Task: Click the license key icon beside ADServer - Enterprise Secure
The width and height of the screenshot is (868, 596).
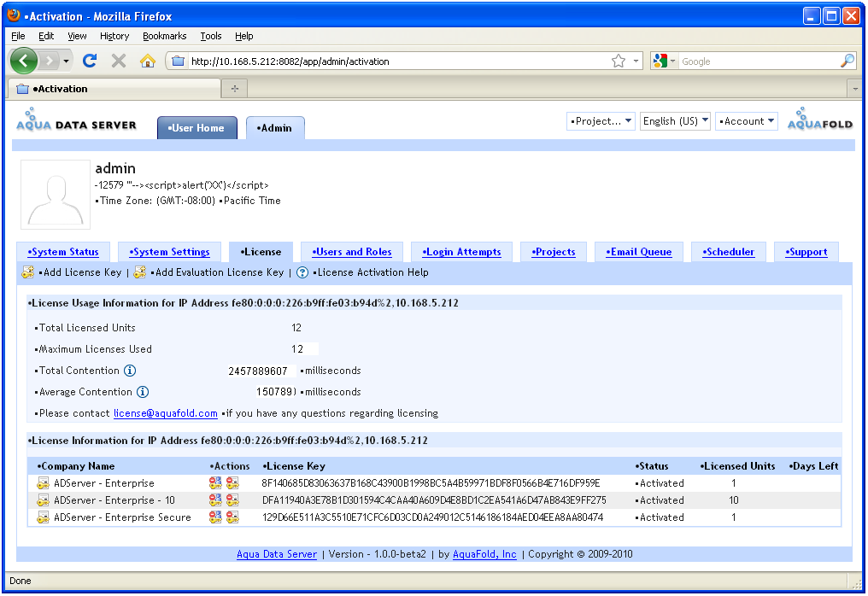Action: [x=43, y=517]
